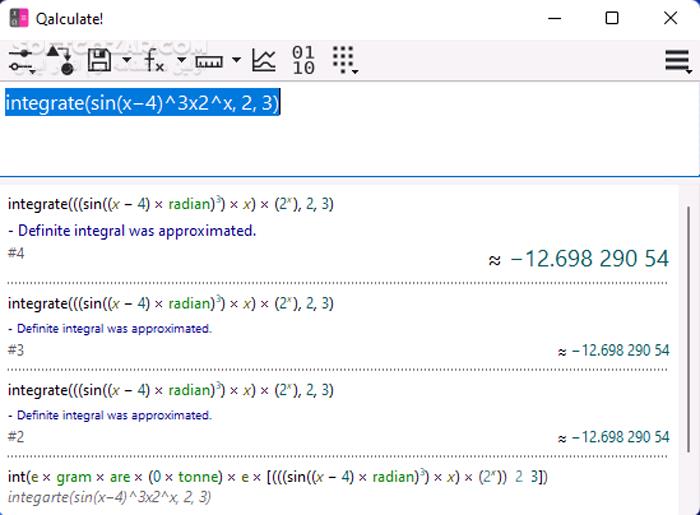Show the keypad dots grid icon

coord(344,61)
